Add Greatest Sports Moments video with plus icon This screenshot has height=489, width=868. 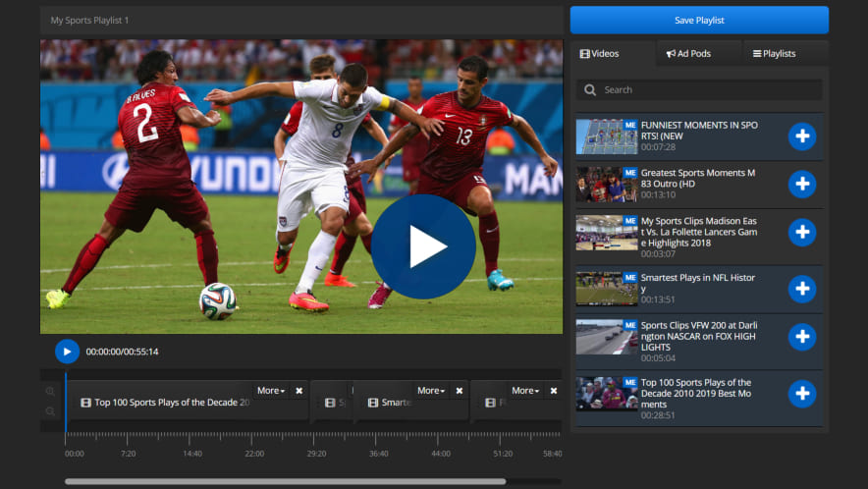[801, 184]
